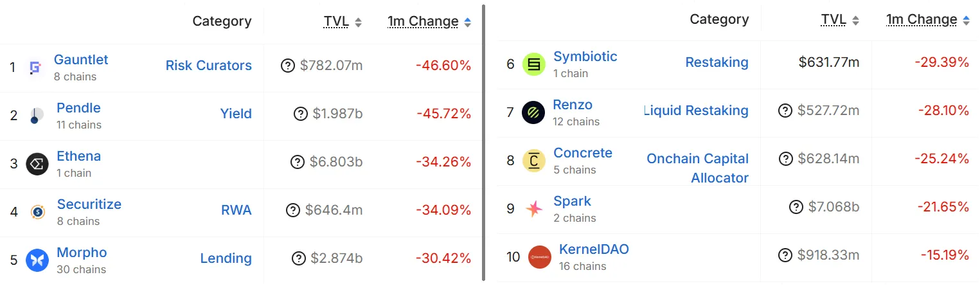Click the question mark beside Spark TVL
Image resolution: width=980 pixels, height=286 pixels.
796,207
